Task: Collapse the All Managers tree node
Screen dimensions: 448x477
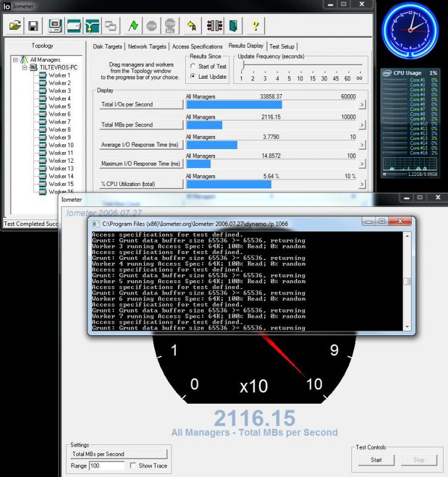Action: click(x=15, y=60)
